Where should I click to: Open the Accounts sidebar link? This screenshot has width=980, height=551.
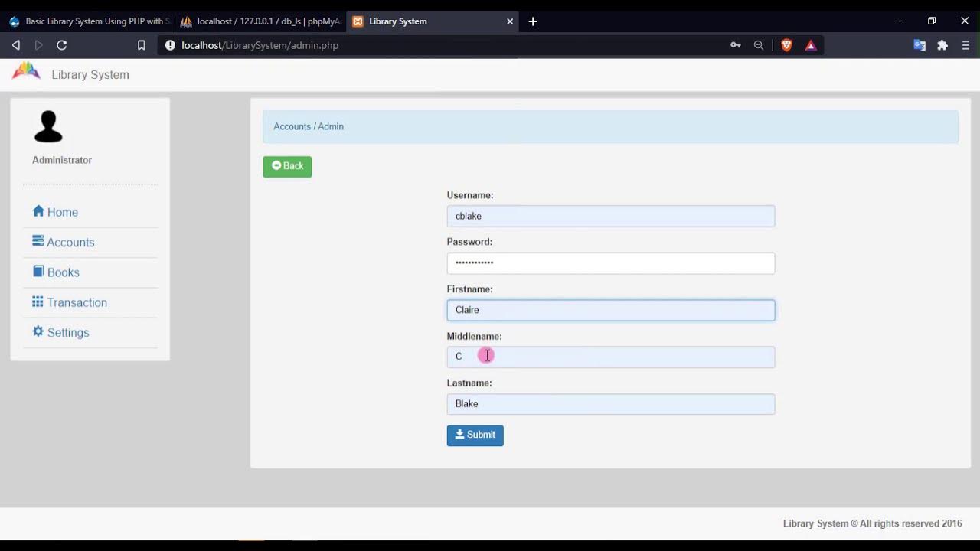[64, 242]
